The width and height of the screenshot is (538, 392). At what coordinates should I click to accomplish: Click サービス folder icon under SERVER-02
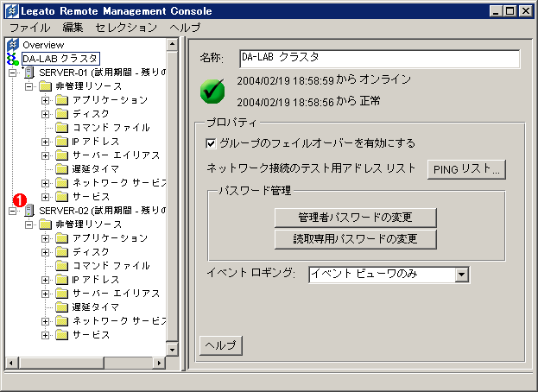tap(62, 335)
